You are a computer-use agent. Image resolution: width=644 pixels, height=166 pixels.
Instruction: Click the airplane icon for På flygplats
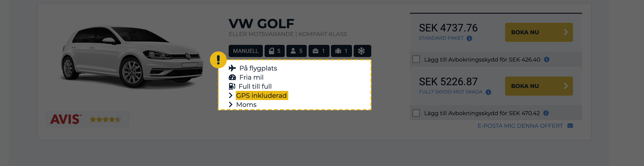pyautogui.click(x=232, y=68)
